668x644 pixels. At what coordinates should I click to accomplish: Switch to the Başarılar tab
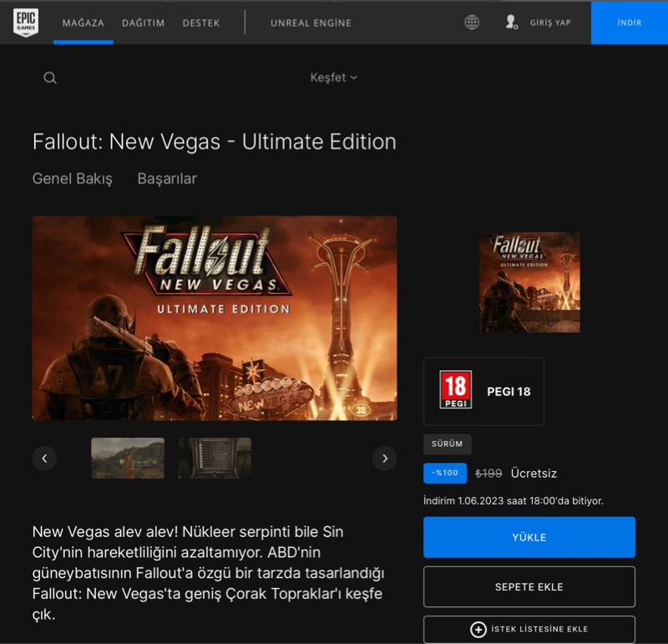(x=167, y=179)
